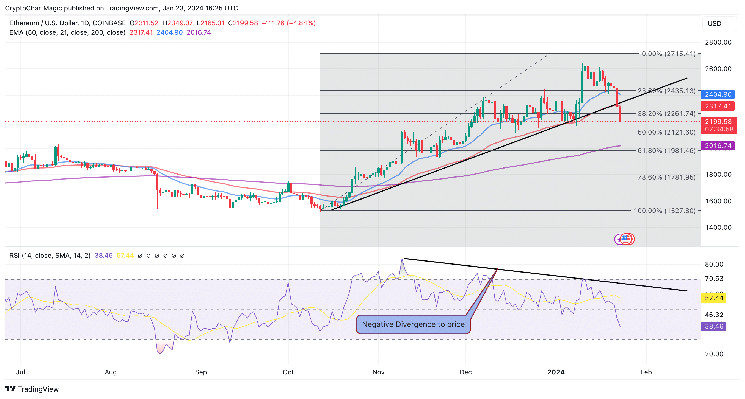Click the Jul label on the time axis
This screenshot has width=745, height=399.
coord(20,371)
